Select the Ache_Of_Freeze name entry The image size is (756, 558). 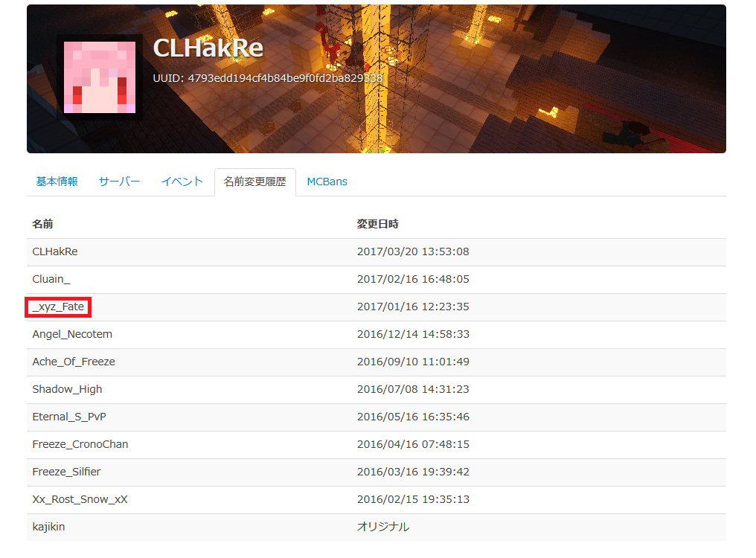[x=74, y=362]
